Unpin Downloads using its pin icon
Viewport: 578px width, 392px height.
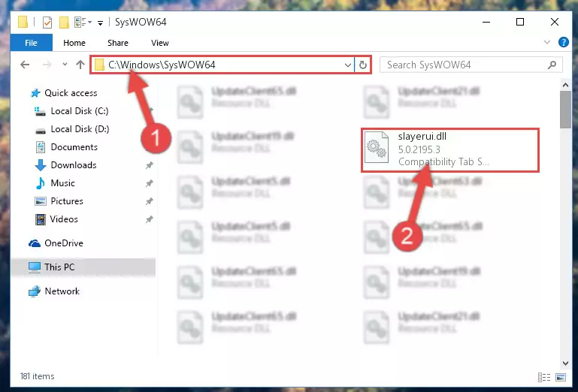point(149,165)
